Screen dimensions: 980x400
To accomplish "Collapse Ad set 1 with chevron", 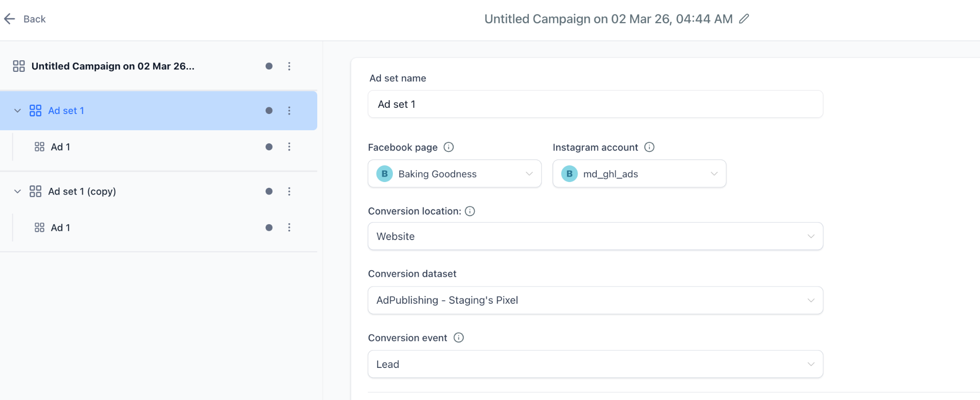I will [x=18, y=111].
